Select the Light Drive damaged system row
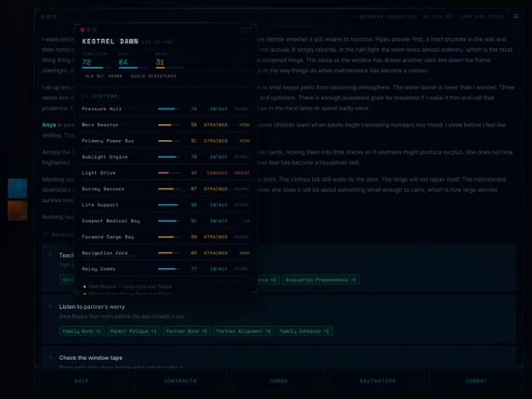The width and height of the screenshot is (532, 399). pyautogui.click(x=165, y=173)
